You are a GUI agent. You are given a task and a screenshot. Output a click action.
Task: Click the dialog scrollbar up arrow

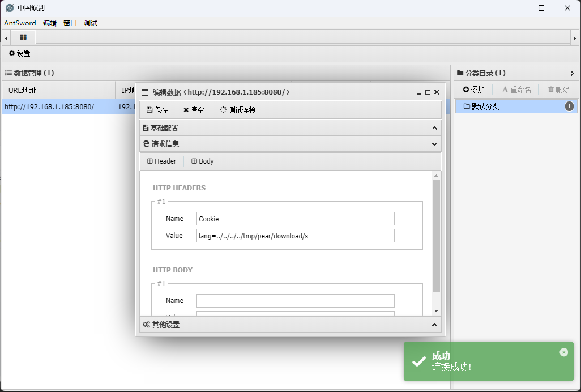pyautogui.click(x=436, y=176)
